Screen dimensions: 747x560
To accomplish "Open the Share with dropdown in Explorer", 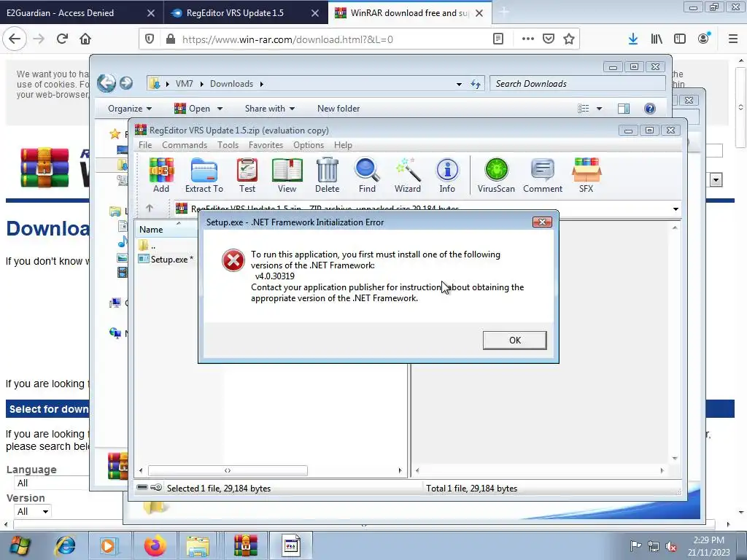I will point(270,109).
